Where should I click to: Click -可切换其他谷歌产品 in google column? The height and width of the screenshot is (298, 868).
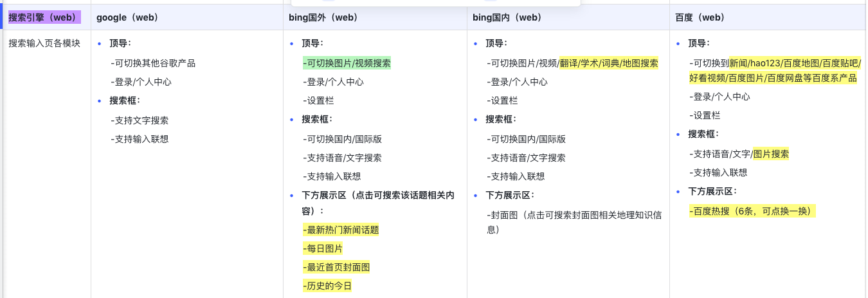tap(153, 63)
